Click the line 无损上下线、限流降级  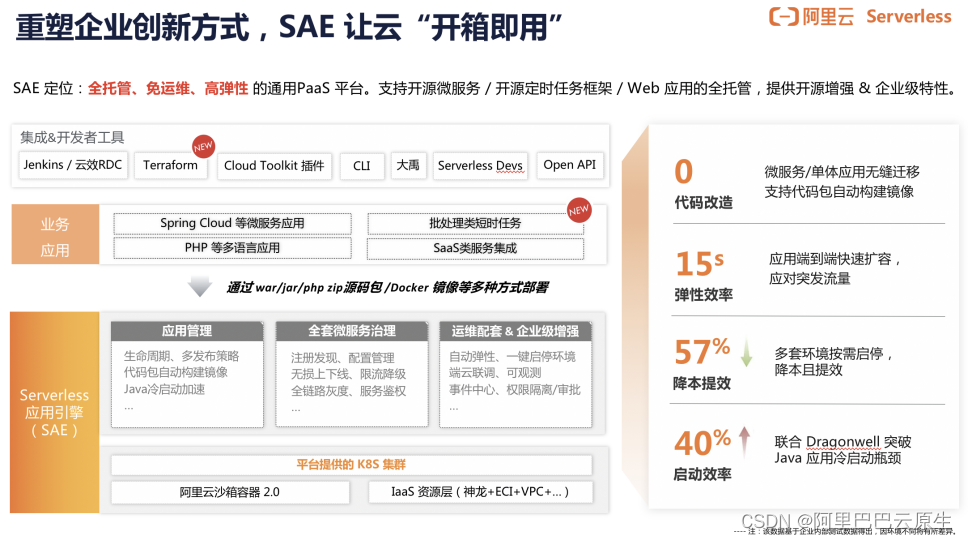click(349, 374)
